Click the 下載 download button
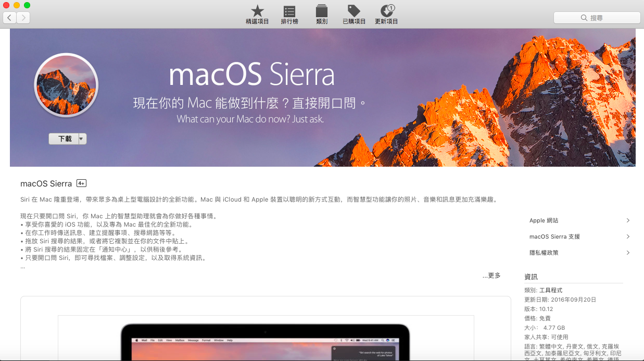 (x=64, y=139)
